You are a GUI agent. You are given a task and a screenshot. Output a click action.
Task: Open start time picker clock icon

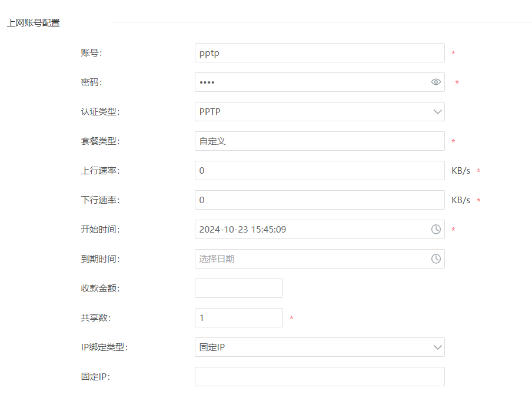(x=436, y=229)
